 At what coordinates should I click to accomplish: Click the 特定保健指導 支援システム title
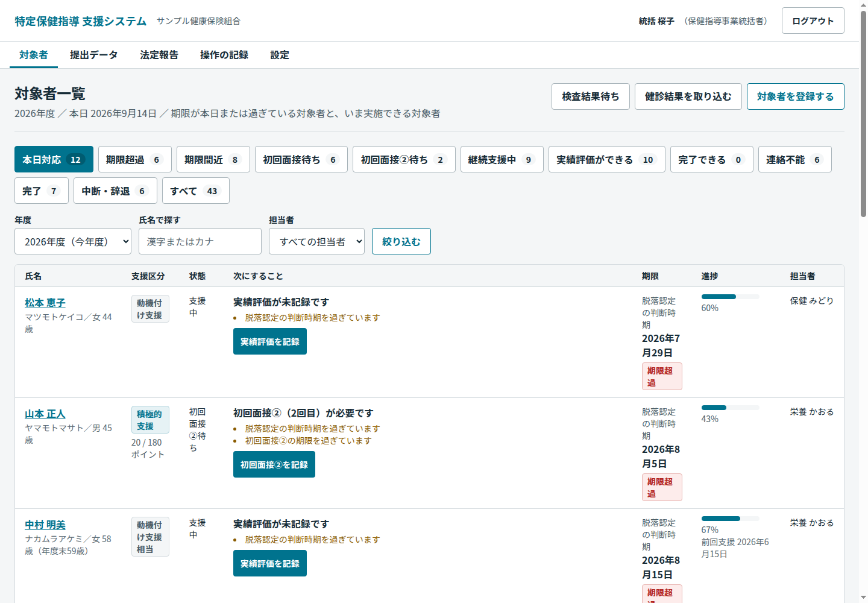(81, 21)
